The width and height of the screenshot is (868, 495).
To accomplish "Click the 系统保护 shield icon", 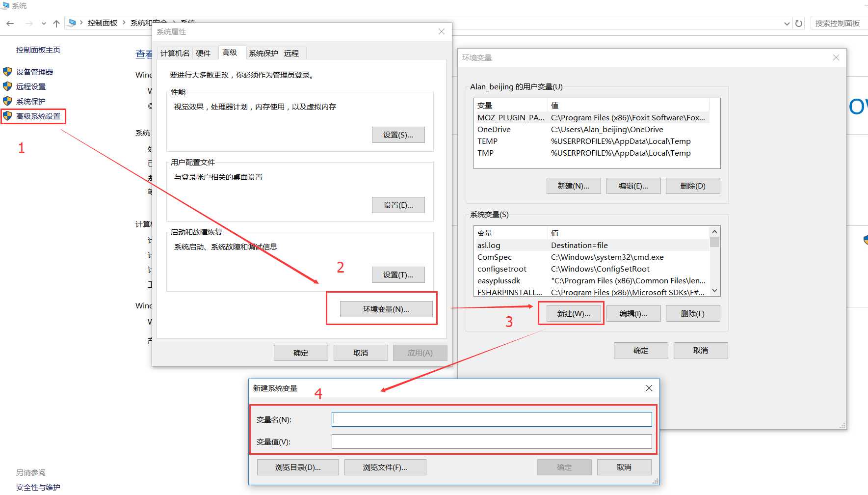I will pos(7,101).
